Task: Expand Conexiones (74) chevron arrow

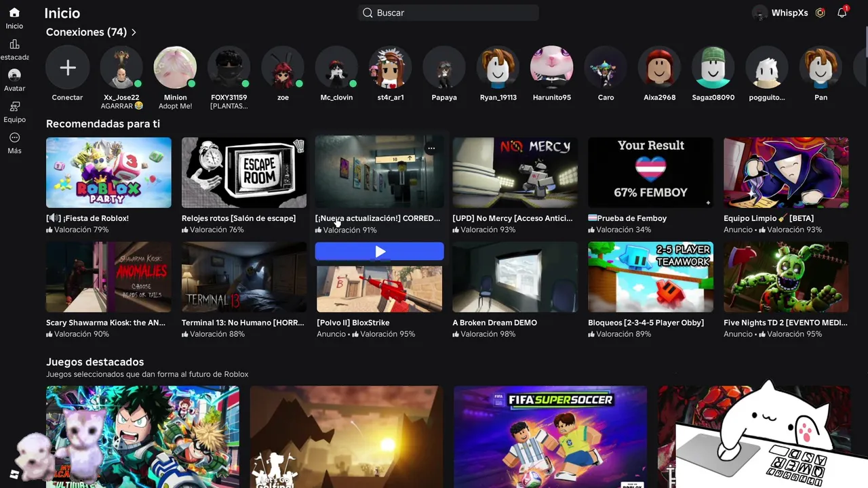Action: (134, 32)
